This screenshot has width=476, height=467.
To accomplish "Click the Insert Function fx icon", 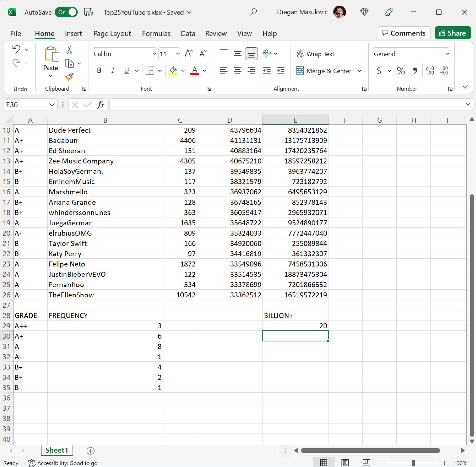I will click(100, 105).
